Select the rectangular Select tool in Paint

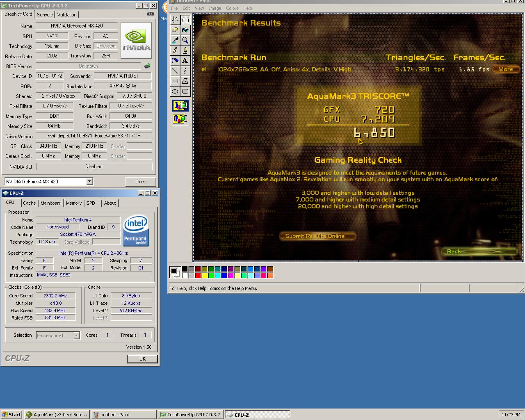click(185, 19)
